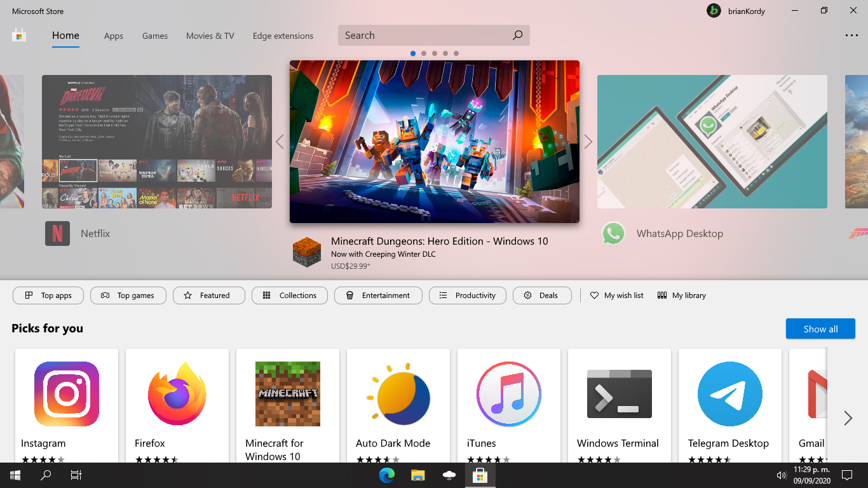The width and height of the screenshot is (868, 488).
Task: Open the Telegram Desktop app icon
Action: pyautogui.click(x=730, y=394)
